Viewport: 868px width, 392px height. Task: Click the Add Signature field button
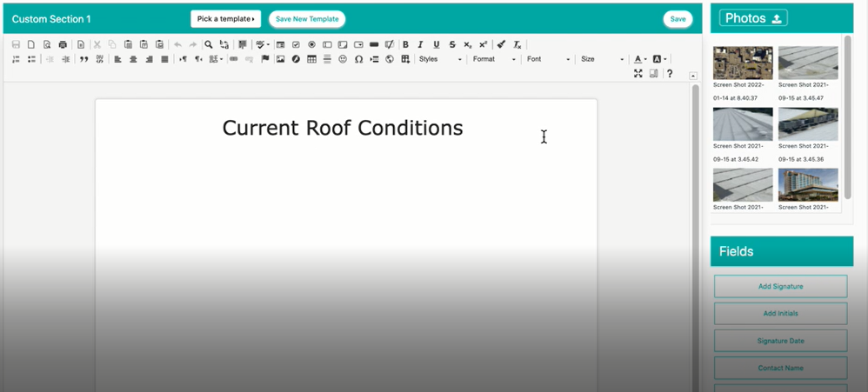click(780, 287)
